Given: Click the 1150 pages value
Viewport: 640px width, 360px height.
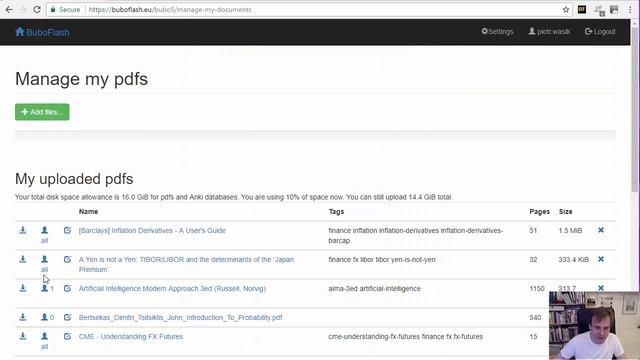Looking at the screenshot, I should coord(537,288).
